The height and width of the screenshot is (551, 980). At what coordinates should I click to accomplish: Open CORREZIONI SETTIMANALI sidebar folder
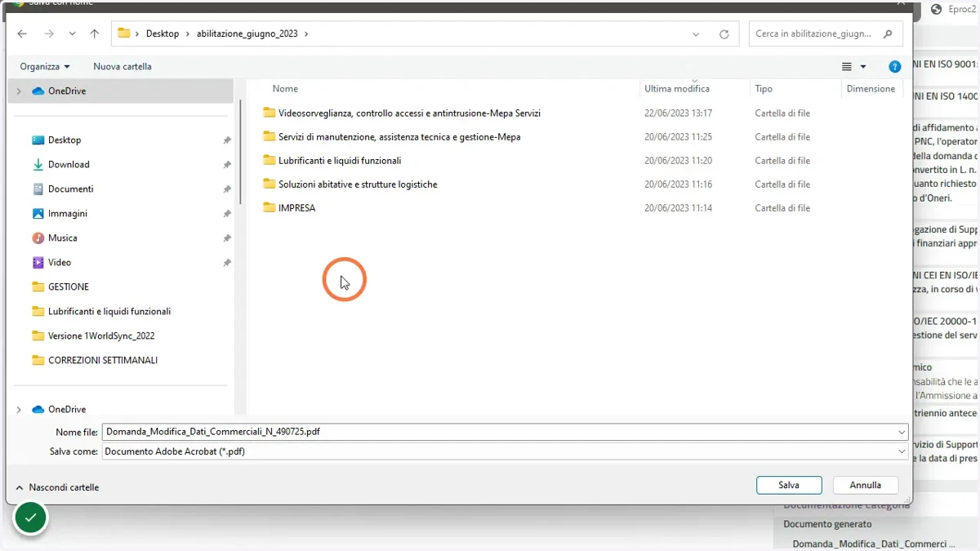[x=103, y=361]
